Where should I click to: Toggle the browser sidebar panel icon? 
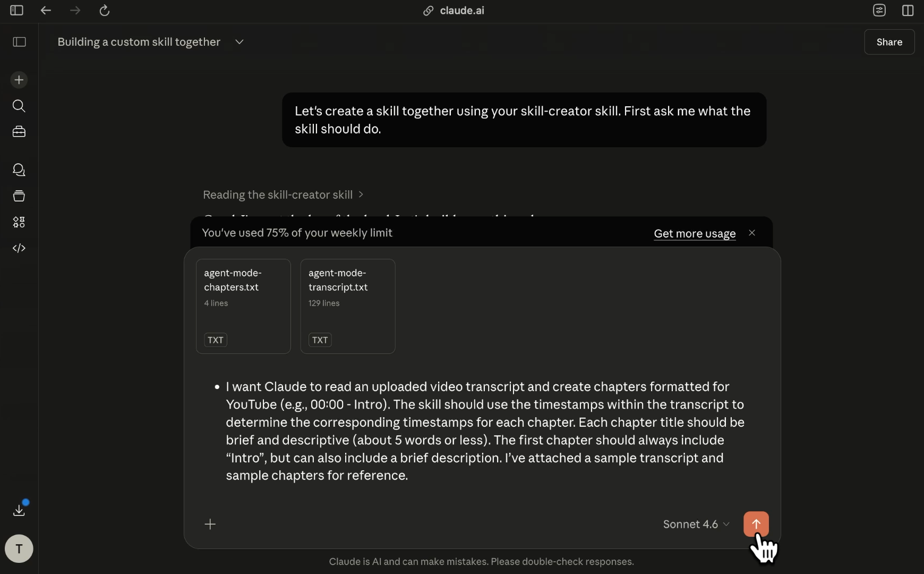pos(16,10)
